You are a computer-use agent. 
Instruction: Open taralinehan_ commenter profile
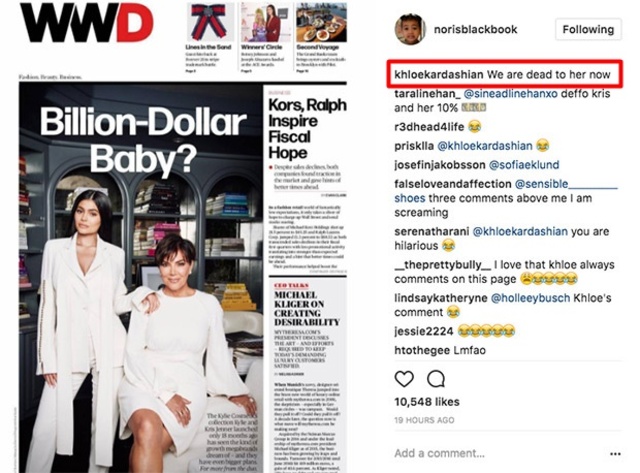click(x=427, y=94)
